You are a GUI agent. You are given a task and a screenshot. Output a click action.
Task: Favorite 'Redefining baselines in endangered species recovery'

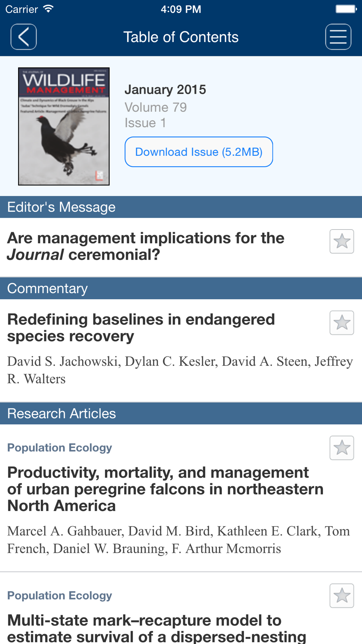coord(342,323)
